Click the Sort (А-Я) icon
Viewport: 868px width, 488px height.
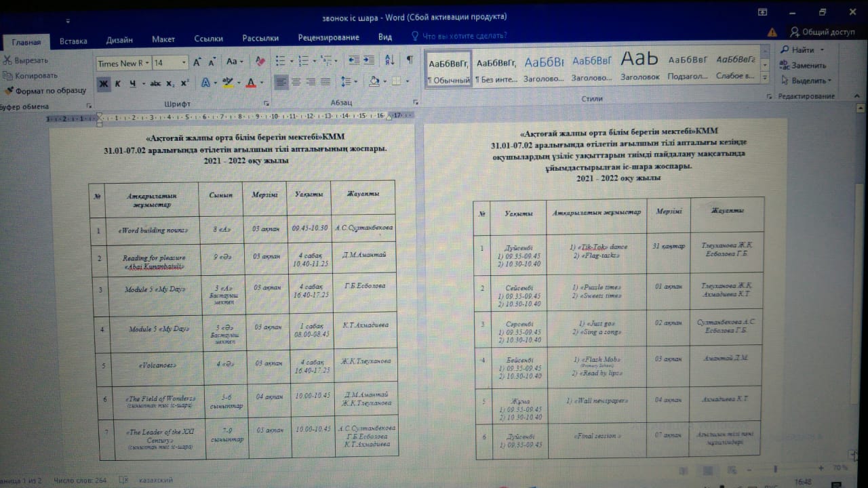pyautogui.click(x=389, y=60)
